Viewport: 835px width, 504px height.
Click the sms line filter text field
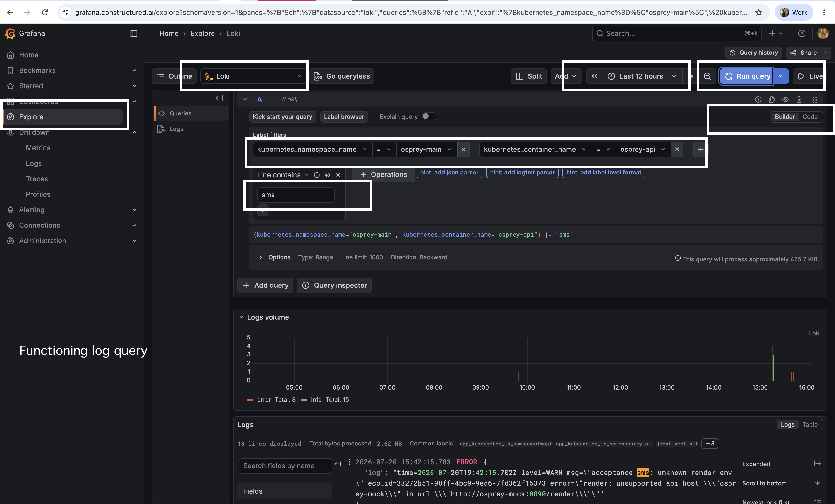(x=296, y=195)
